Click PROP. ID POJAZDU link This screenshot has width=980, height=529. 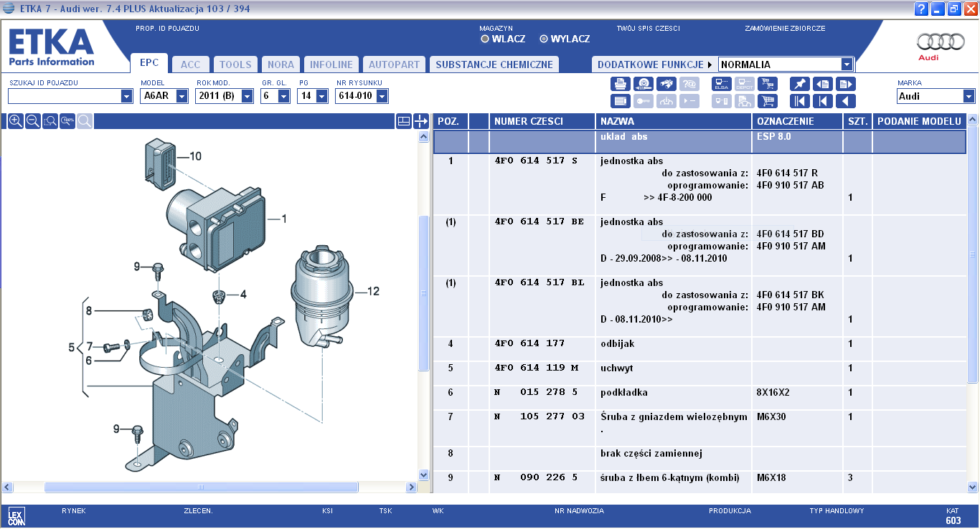(x=167, y=29)
